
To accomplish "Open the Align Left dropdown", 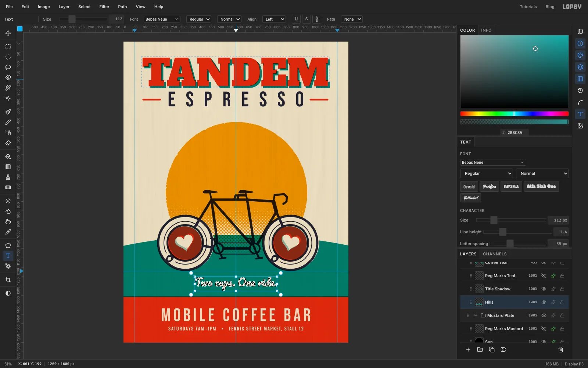I will pos(274,19).
